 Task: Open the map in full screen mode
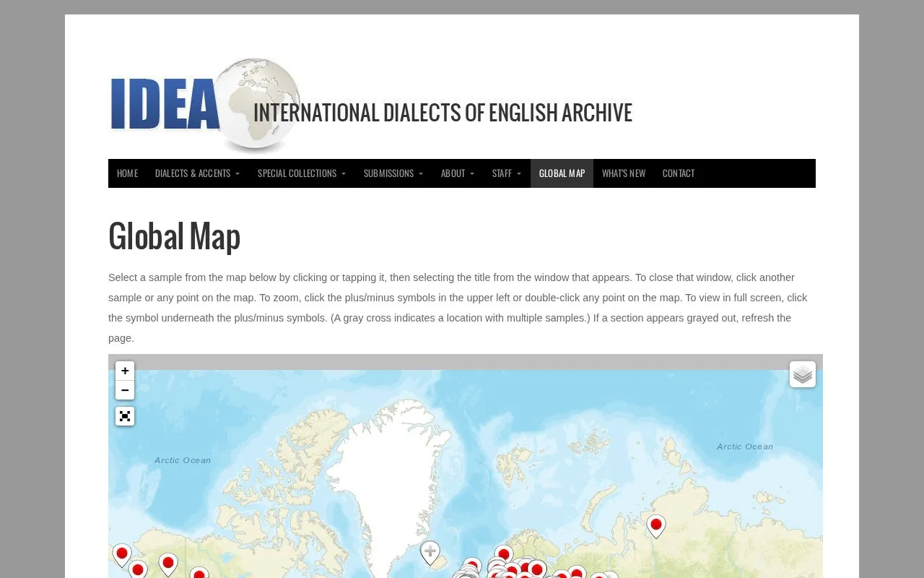pyautogui.click(x=125, y=416)
